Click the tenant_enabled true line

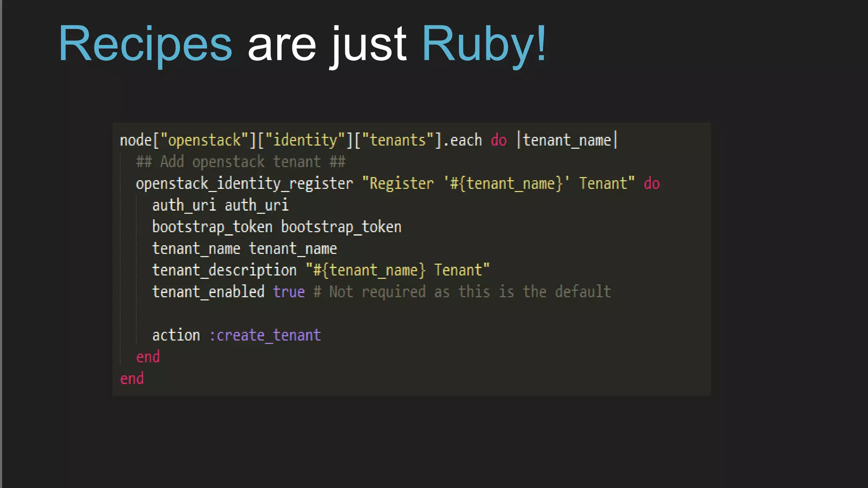pyautogui.click(x=381, y=292)
